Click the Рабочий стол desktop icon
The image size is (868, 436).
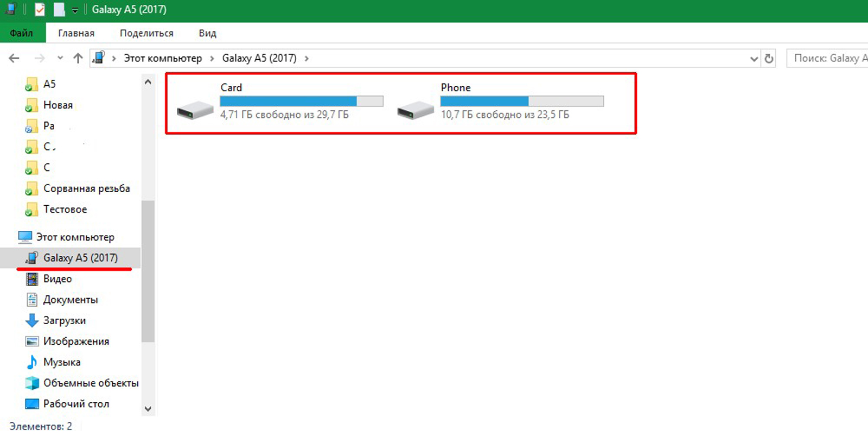click(x=33, y=404)
